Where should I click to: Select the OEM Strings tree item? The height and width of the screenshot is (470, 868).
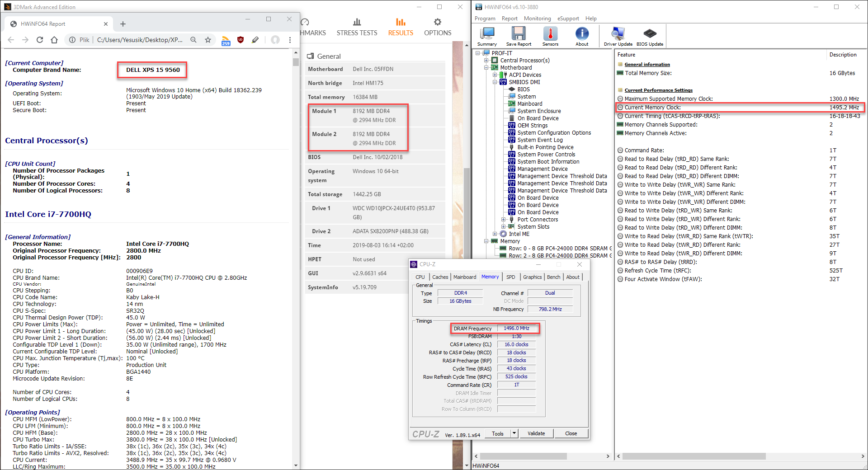(x=533, y=126)
